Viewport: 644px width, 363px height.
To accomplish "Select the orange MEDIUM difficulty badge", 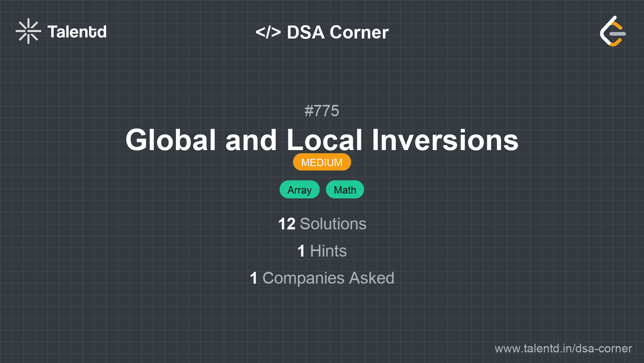I will click(322, 162).
